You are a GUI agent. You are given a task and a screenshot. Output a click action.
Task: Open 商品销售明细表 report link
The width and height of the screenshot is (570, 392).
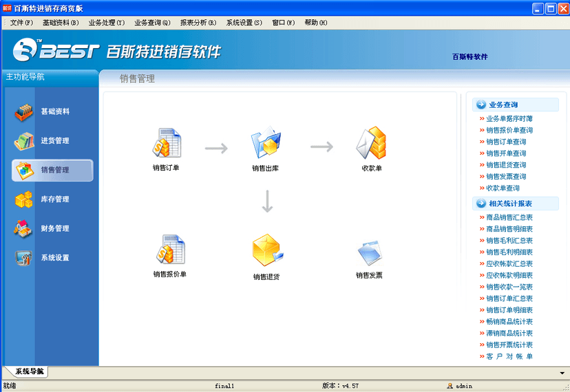(509, 229)
